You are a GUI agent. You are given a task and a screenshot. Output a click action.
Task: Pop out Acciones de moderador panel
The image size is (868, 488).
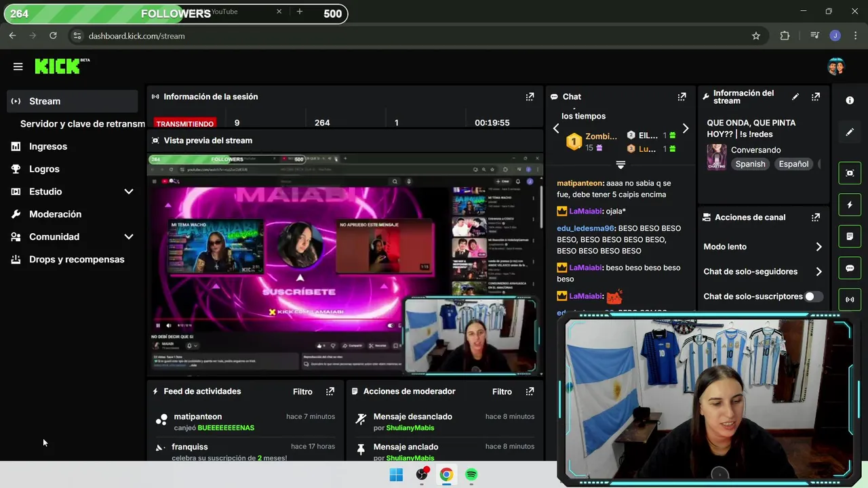(530, 391)
